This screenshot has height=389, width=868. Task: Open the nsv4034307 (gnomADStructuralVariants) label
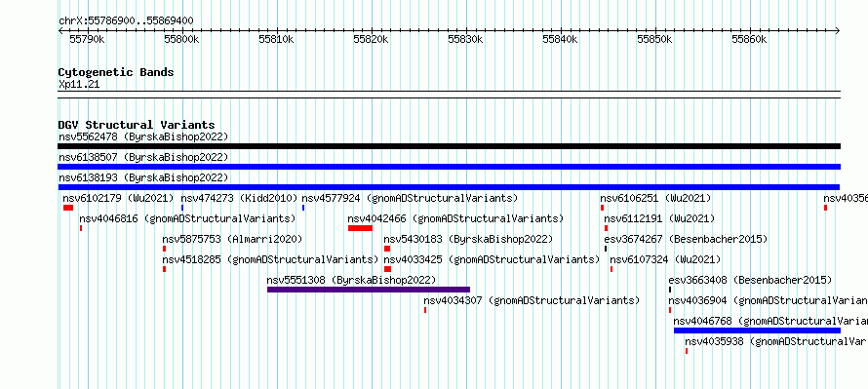(x=532, y=300)
